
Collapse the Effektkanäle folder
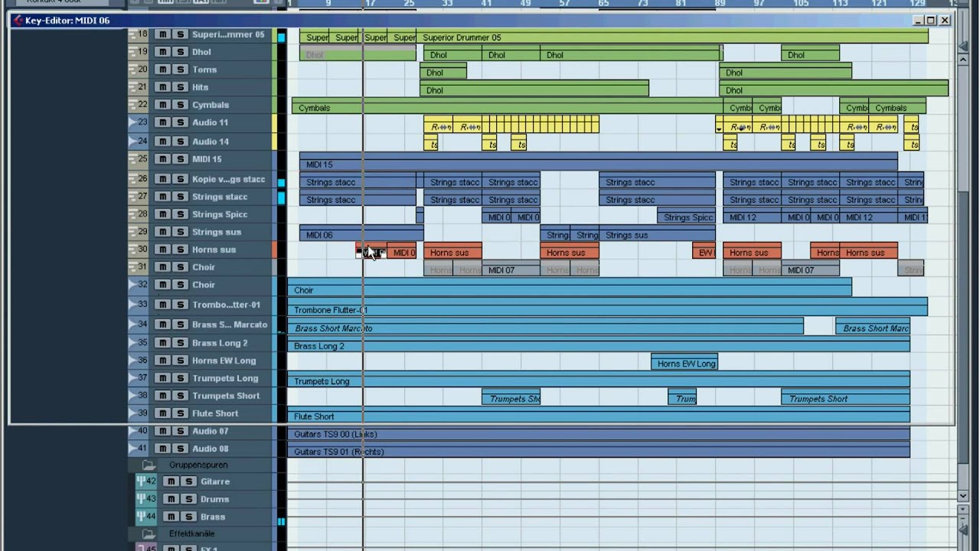pos(148,533)
